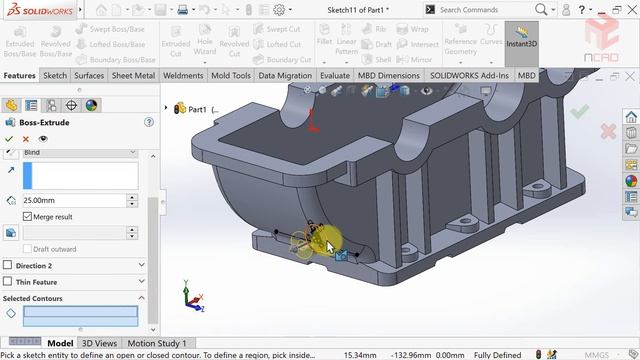Open the DisplayManager tab icon
Viewport: 640px width, 360px height.
(x=91, y=105)
